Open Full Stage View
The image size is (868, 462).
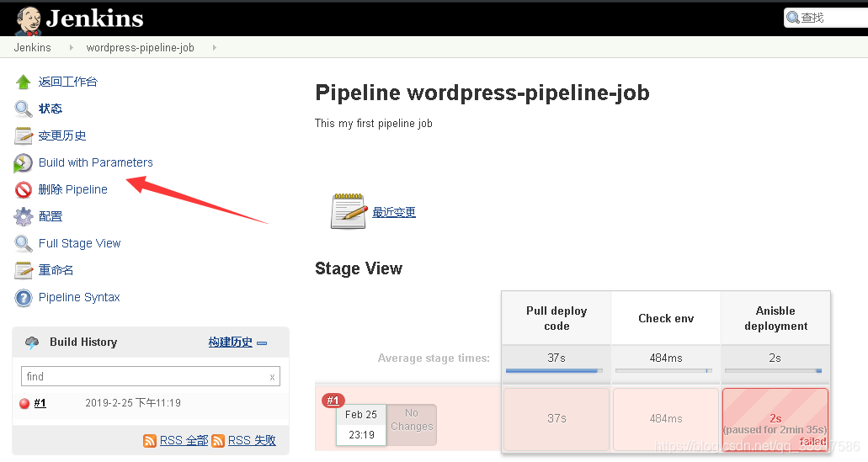pos(80,243)
